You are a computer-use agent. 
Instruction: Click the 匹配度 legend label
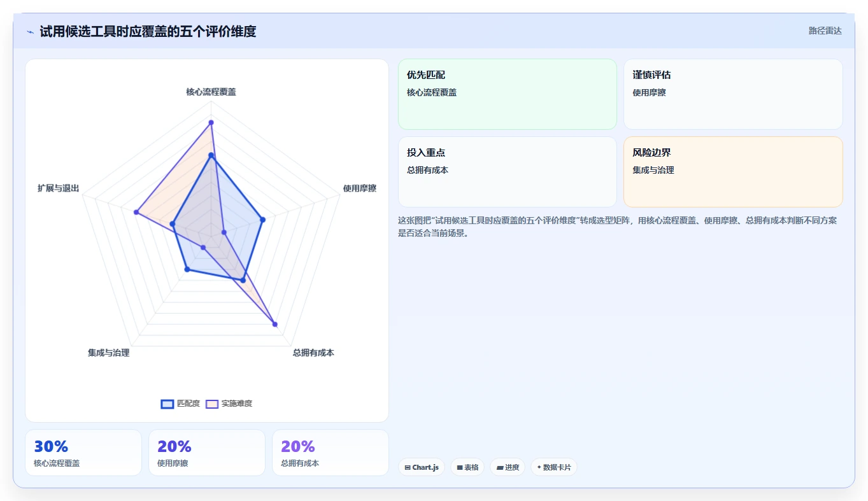click(188, 404)
